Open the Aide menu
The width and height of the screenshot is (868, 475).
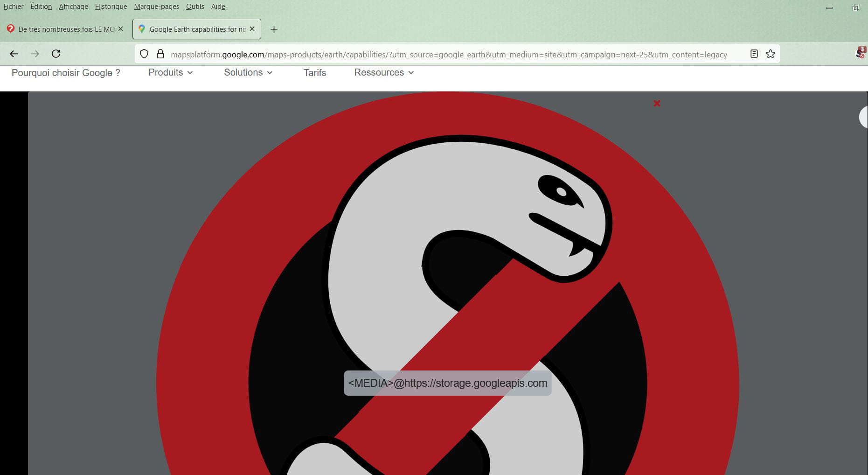click(218, 7)
